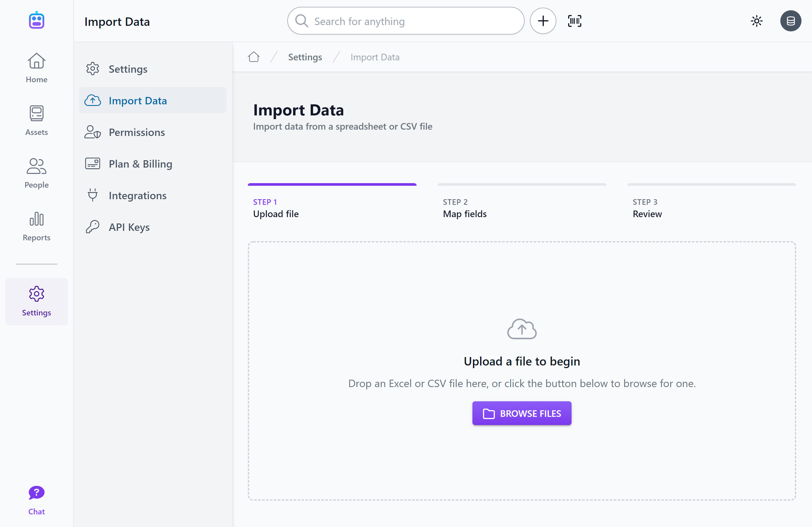
Task: Open the Plan & Billing section
Action: click(x=140, y=164)
